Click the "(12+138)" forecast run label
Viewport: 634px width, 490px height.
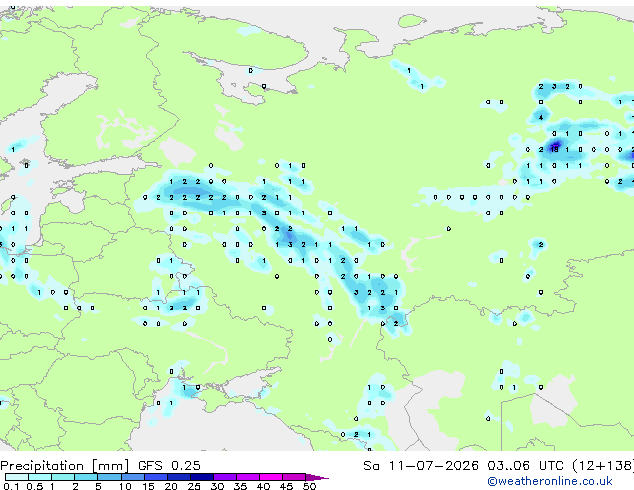(x=602, y=466)
